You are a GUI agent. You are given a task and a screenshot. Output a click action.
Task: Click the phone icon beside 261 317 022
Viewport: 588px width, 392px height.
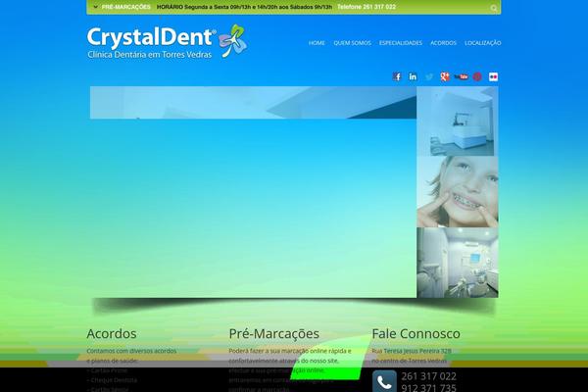pos(384,381)
